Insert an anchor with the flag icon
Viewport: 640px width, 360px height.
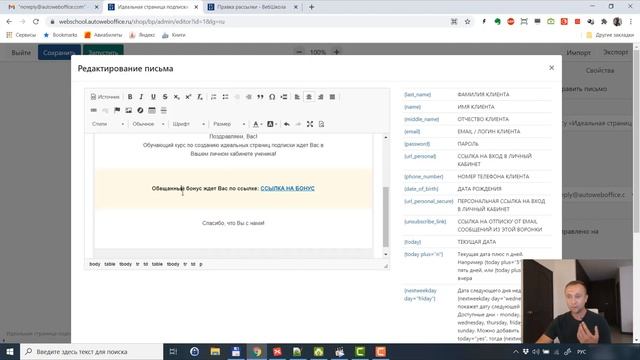117,110
